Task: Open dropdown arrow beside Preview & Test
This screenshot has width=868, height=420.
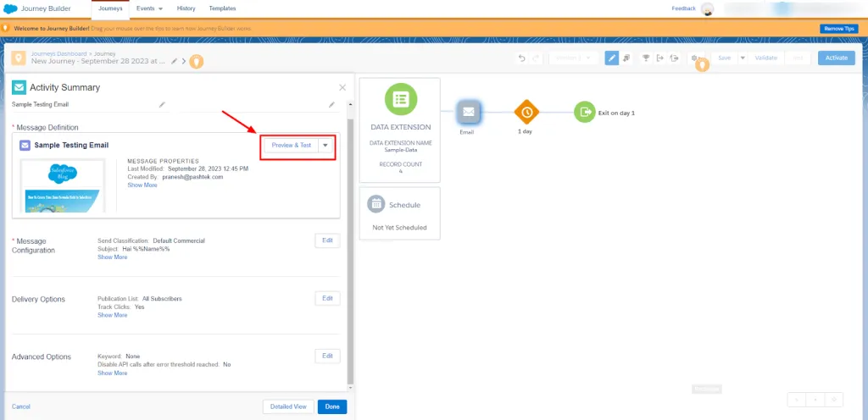Action: [325, 146]
